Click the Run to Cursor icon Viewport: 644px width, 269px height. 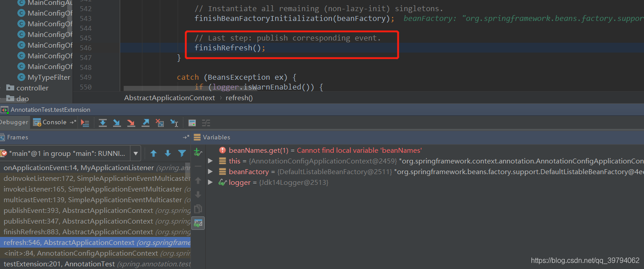174,123
